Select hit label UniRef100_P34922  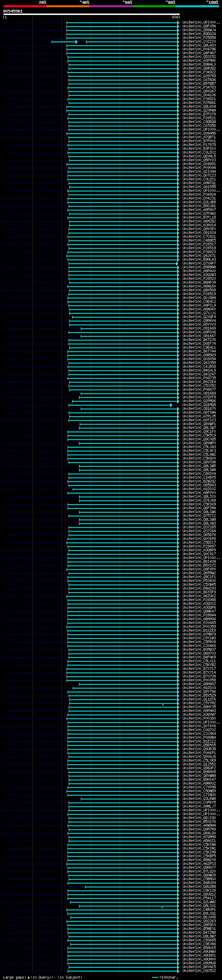click(199, 72)
